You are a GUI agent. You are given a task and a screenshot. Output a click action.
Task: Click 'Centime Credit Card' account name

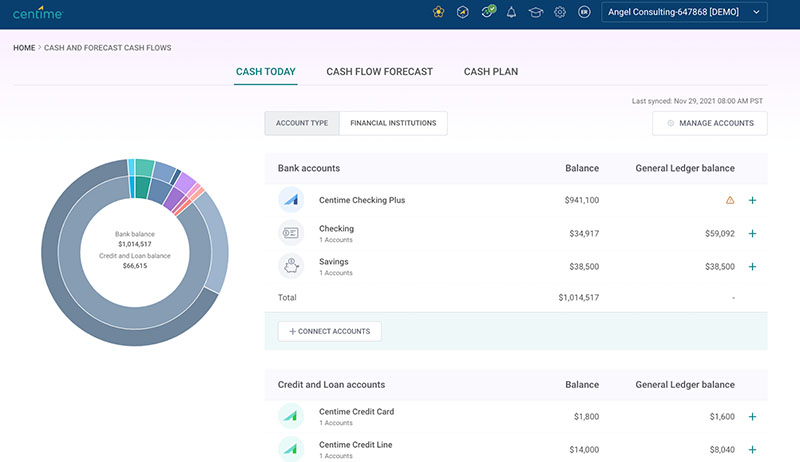(357, 412)
